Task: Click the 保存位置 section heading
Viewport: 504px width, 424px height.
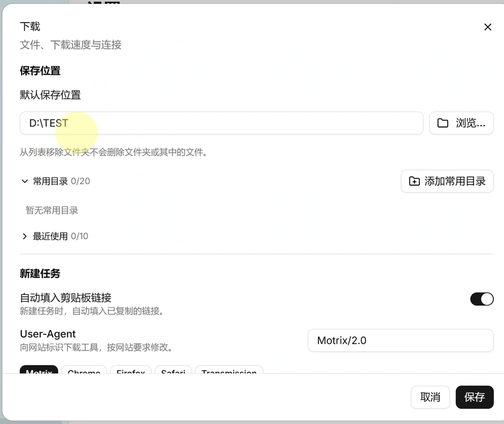Action: point(40,71)
